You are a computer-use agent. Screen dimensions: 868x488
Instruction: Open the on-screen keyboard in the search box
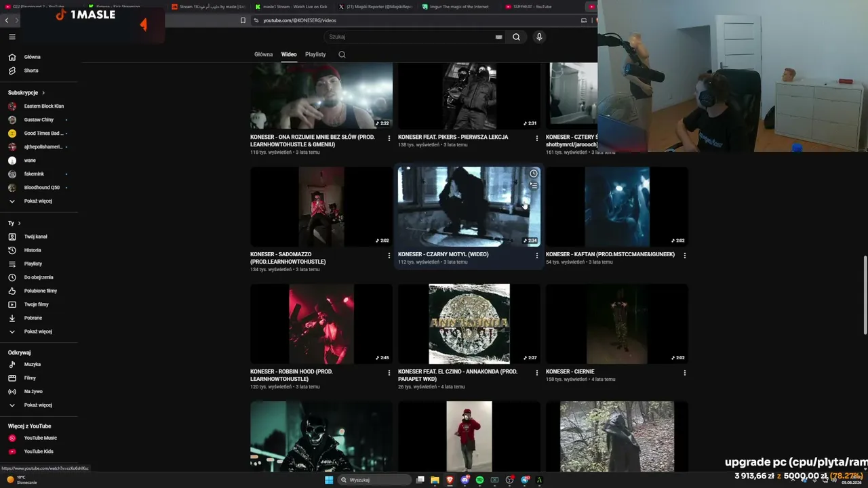tap(499, 37)
